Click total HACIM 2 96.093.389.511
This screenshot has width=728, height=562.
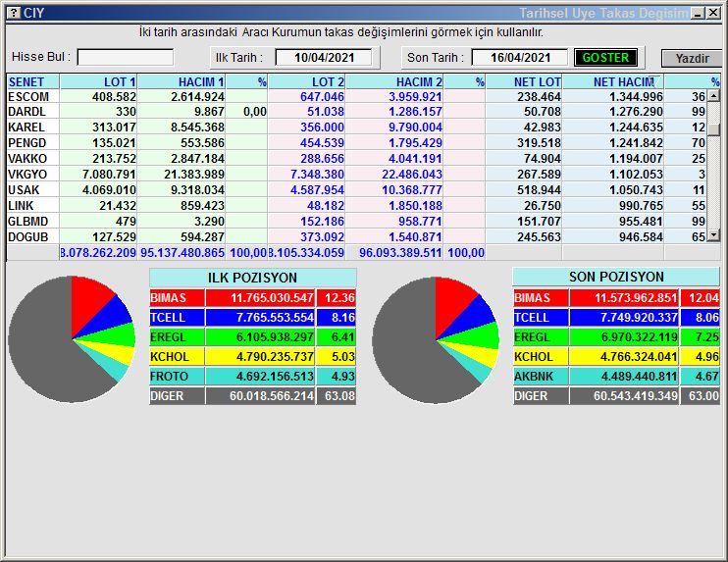point(400,253)
